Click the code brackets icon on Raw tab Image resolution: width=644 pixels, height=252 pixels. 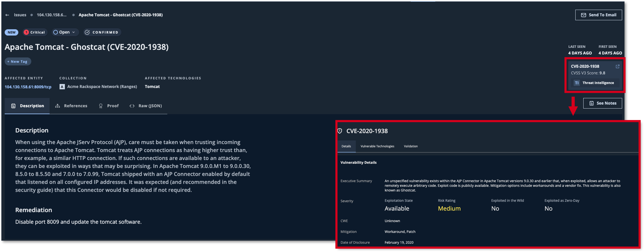(132, 106)
